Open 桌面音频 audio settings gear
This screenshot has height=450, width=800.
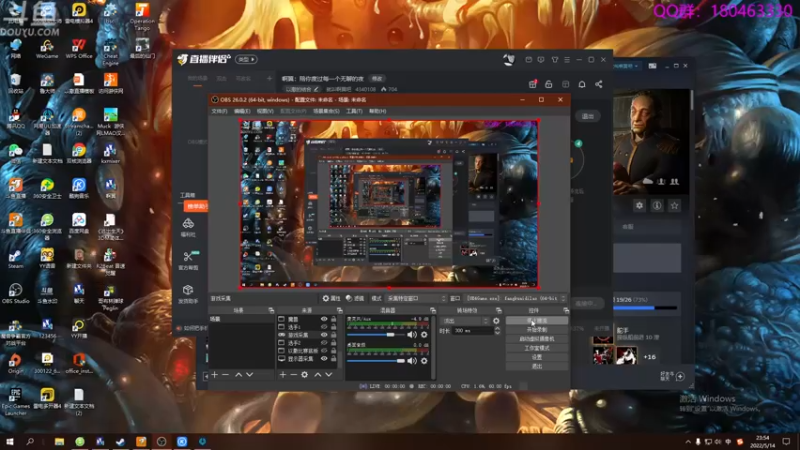pos(424,361)
